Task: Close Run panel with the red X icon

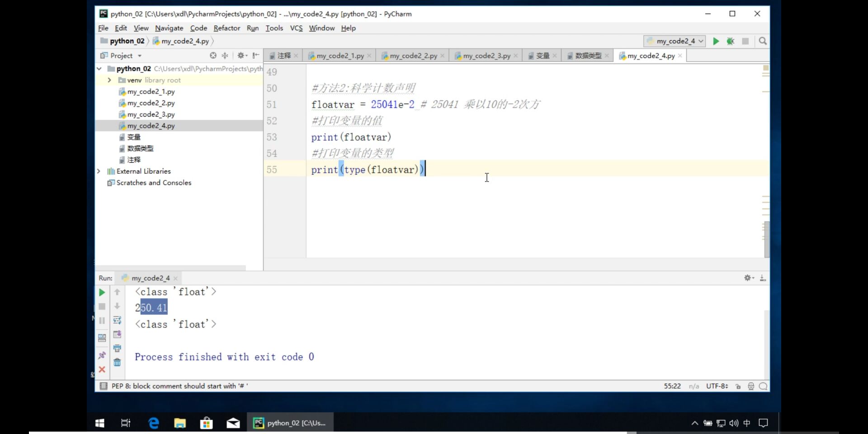Action: 102,369
